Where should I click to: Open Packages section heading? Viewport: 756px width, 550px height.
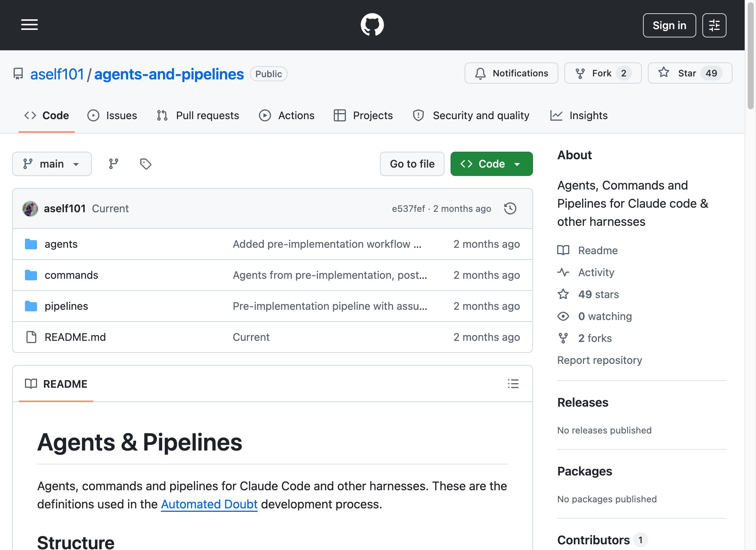coord(584,471)
